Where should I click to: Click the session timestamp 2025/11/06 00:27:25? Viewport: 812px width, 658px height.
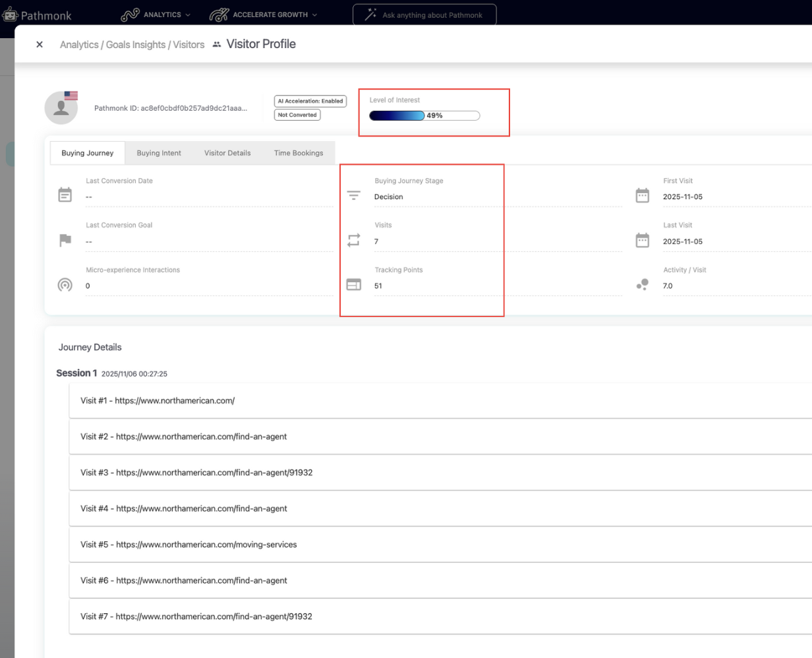click(134, 374)
